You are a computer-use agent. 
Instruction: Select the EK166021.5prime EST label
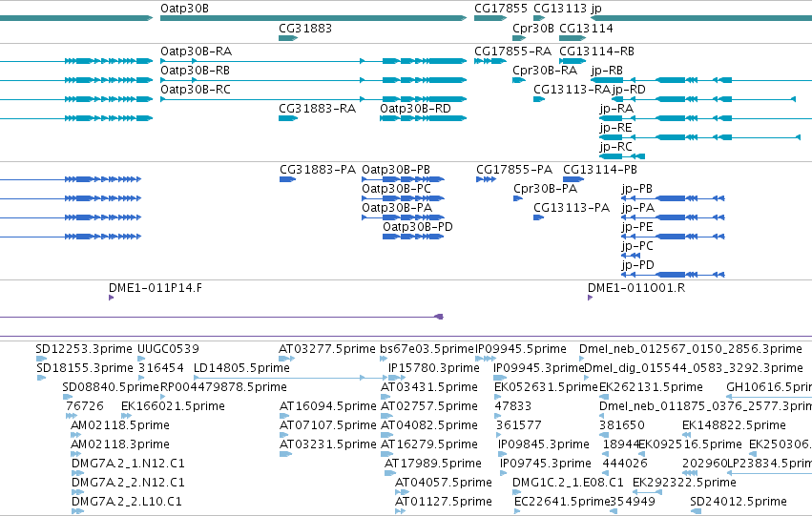173,407
